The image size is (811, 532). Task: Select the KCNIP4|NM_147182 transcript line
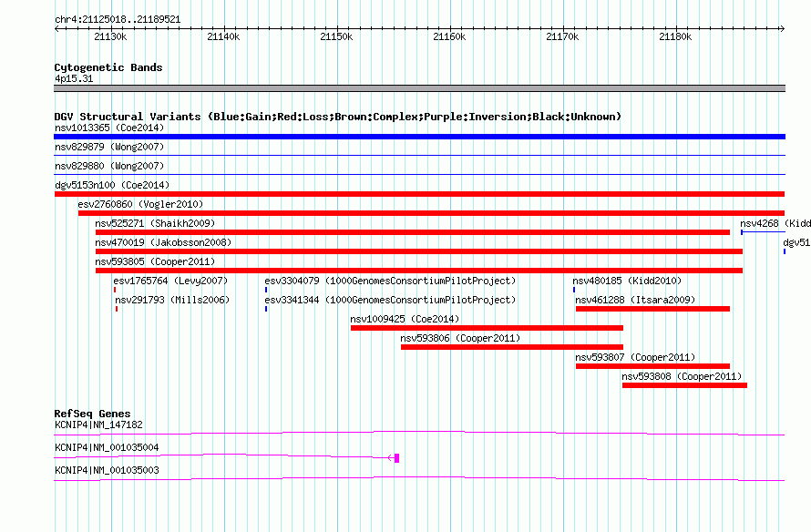tap(419, 434)
